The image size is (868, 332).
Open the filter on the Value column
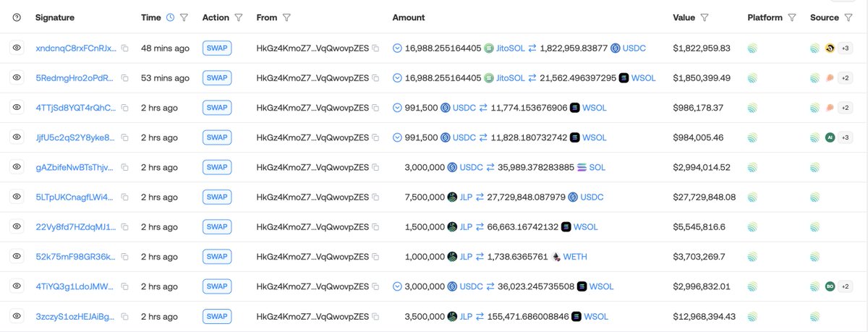point(705,17)
